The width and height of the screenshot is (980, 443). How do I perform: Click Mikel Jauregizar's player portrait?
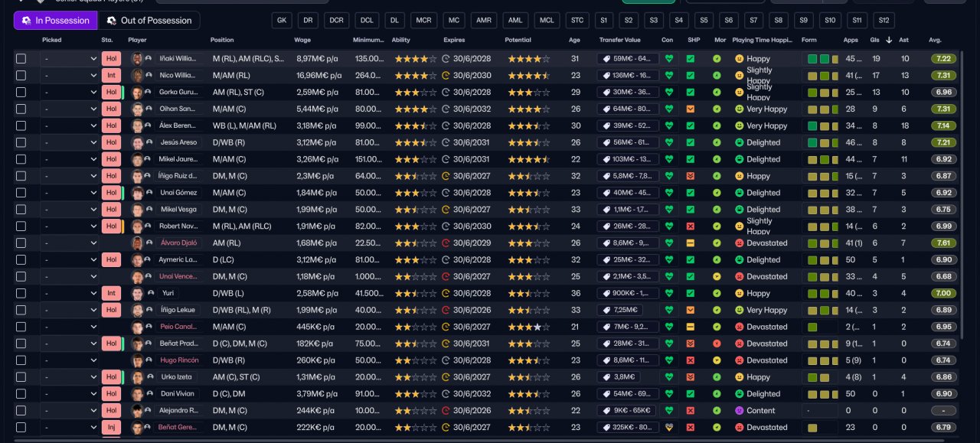[x=137, y=159]
